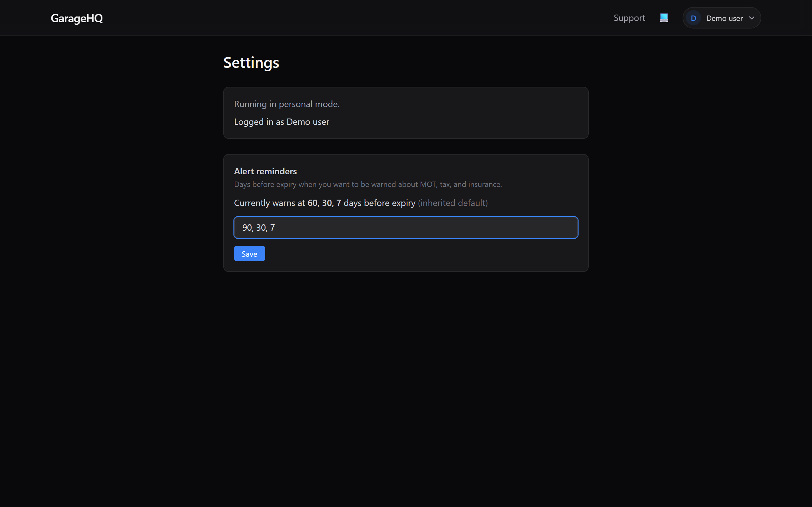
Task: Open the chevron beside Demo user
Action: [752, 18]
